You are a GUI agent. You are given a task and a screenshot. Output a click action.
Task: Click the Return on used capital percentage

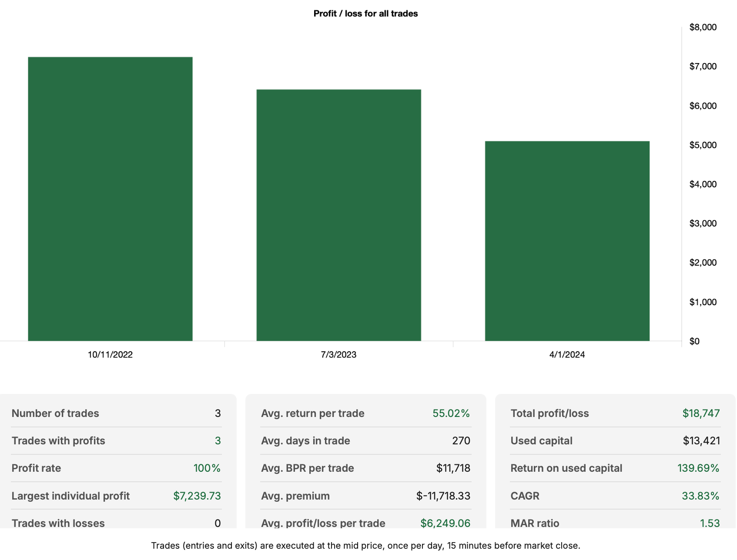coord(698,468)
